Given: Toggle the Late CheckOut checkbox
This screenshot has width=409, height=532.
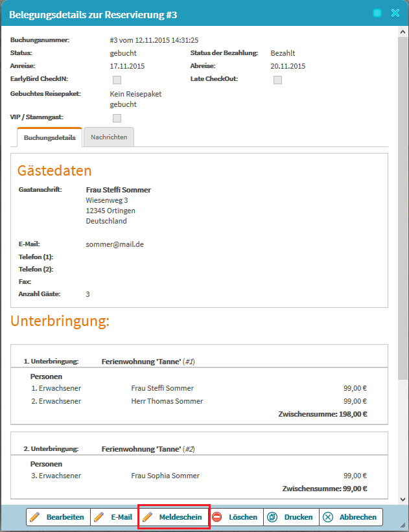Looking at the screenshot, I should pos(277,80).
